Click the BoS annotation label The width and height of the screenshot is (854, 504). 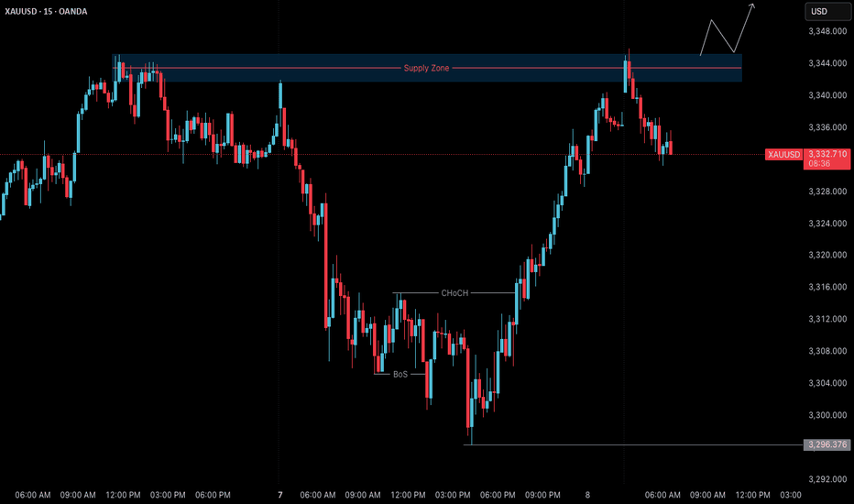(400, 374)
